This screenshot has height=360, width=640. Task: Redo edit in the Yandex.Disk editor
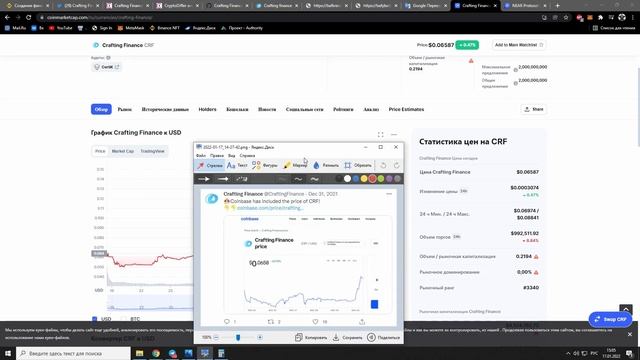tap(396, 165)
